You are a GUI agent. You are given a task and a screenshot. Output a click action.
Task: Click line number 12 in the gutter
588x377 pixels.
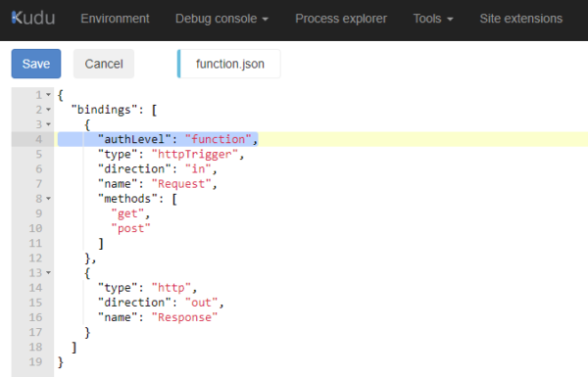click(x=35, y=258)
